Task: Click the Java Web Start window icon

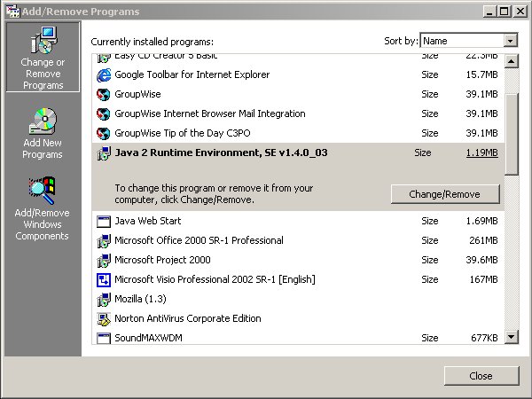Action: pyautogui.click(x=104, y=222)
